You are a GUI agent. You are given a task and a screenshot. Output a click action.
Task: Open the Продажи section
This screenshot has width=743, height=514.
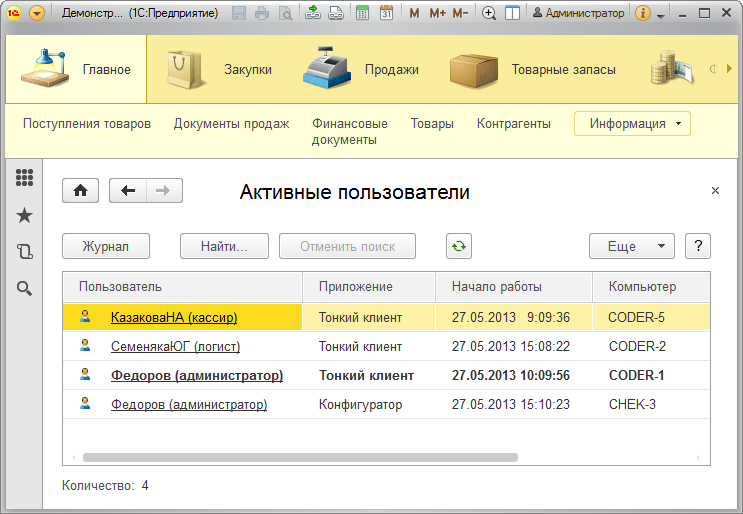click(x=361, y=69)
